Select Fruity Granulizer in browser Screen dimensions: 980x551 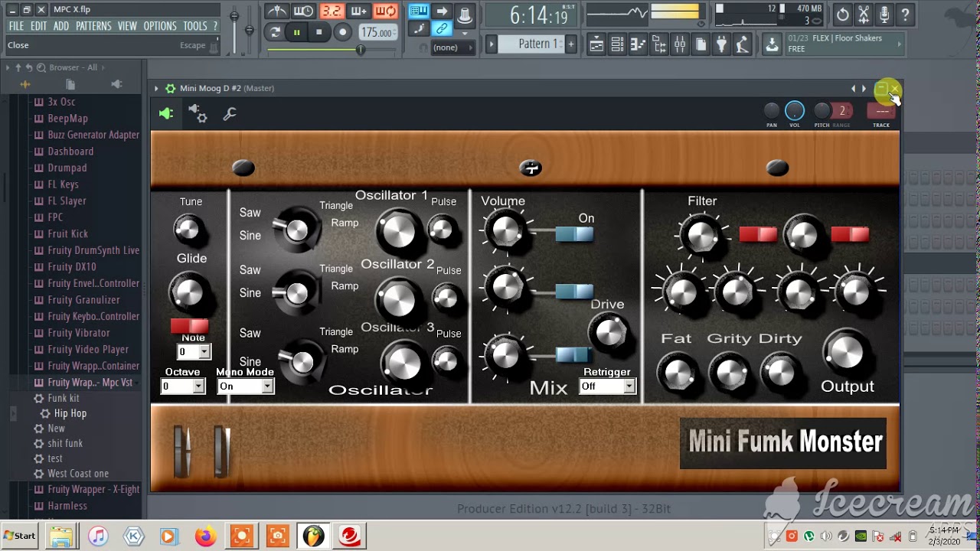(x=83, y=300)
